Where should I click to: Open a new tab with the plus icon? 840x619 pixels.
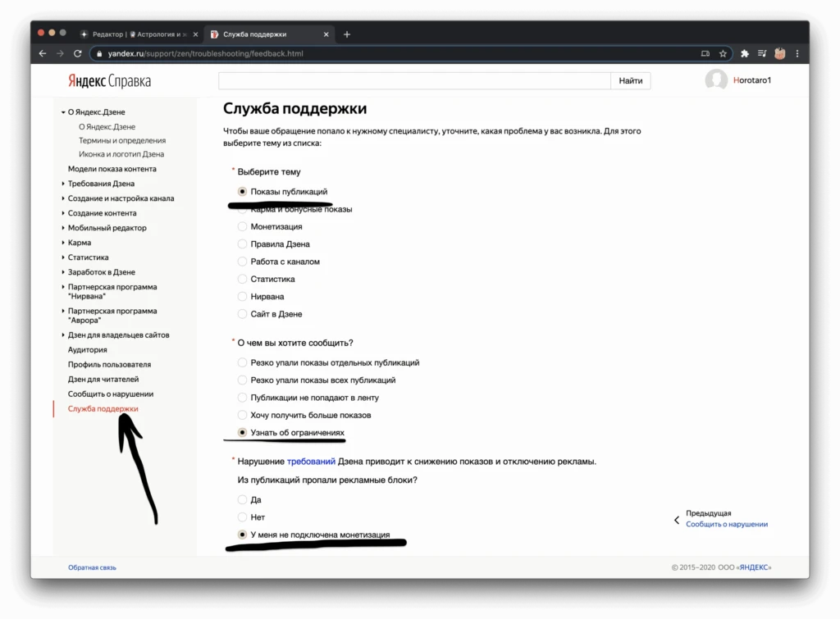[347, 34]
